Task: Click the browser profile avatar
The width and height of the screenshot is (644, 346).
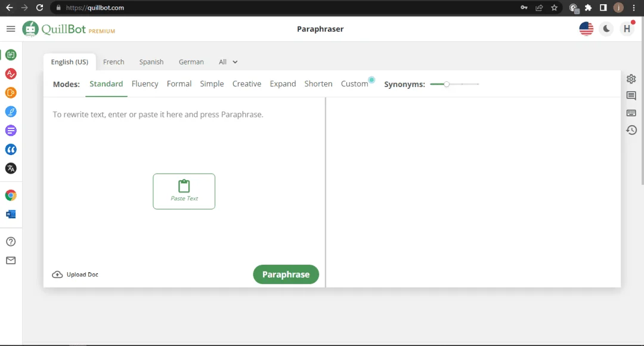Action: tap(618, 7)
